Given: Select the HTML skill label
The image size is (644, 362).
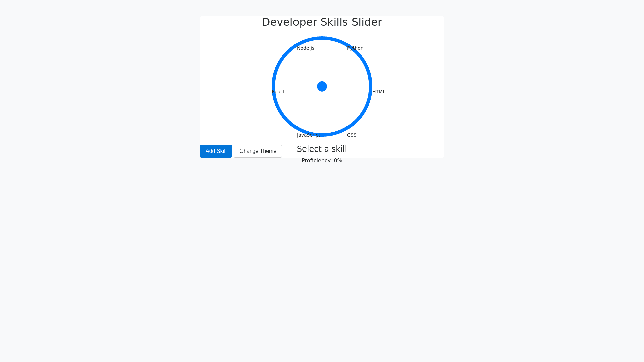Looking at the screenshot, I should pos(379,92).
